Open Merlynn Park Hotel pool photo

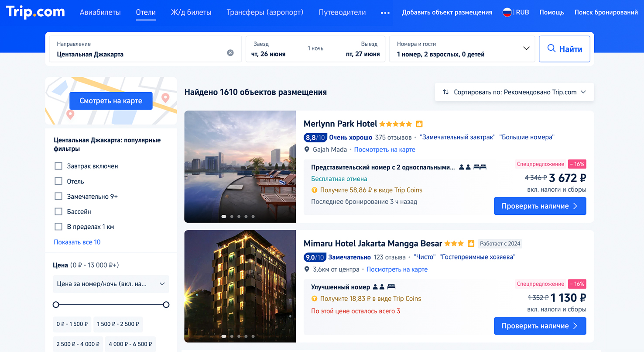240,167
